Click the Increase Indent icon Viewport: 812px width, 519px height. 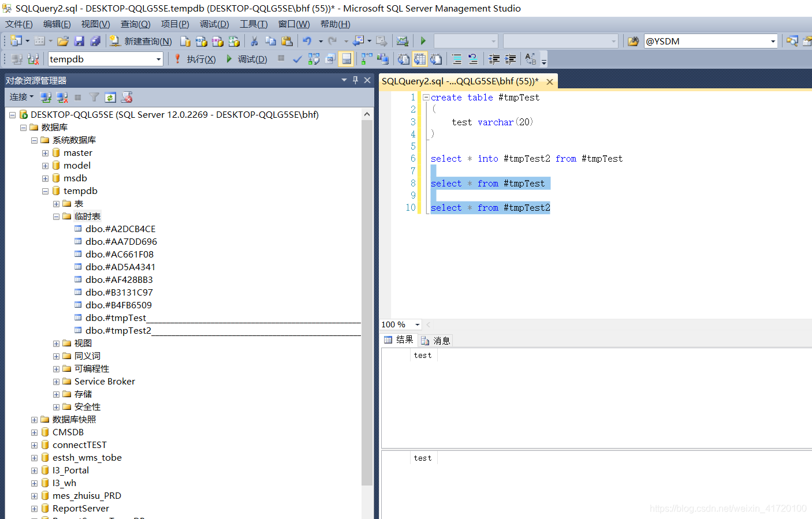511,59
